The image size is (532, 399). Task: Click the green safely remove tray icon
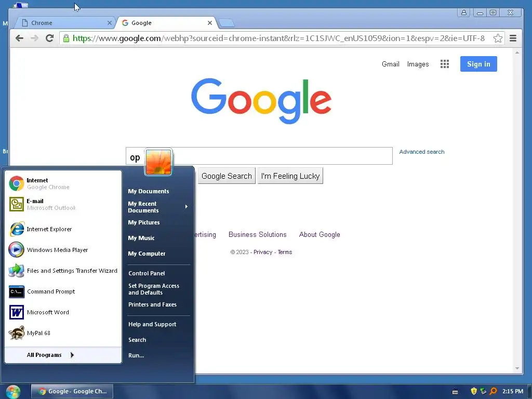[483, 391]
